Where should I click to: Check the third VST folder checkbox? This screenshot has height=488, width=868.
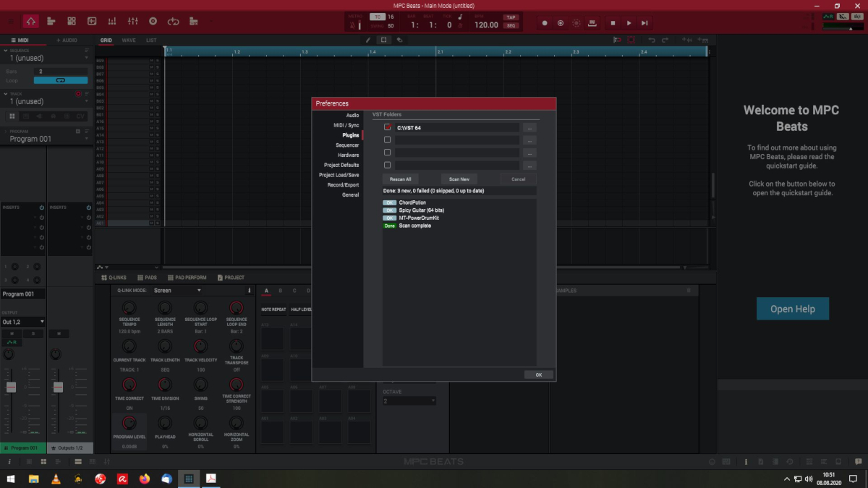[388, 153]
